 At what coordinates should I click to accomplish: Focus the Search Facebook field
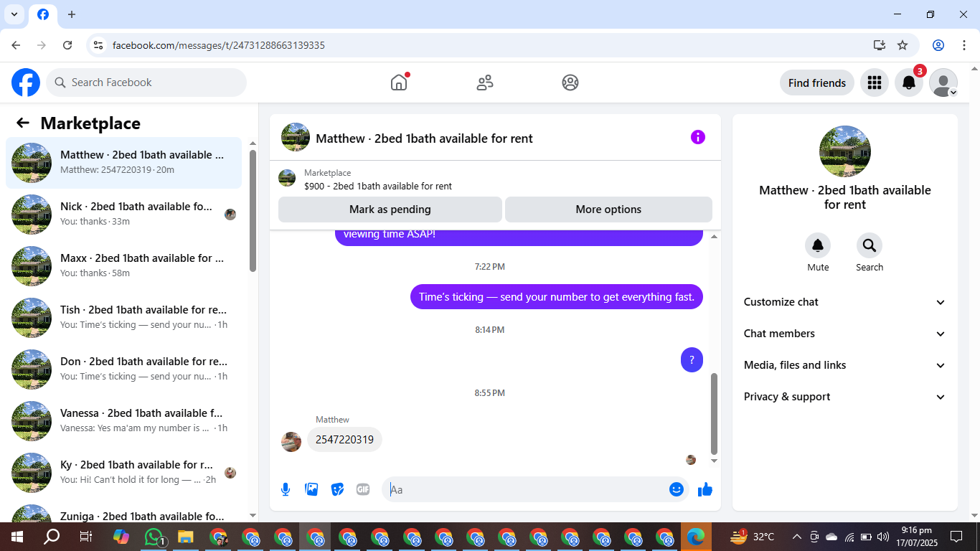(146, 83)
